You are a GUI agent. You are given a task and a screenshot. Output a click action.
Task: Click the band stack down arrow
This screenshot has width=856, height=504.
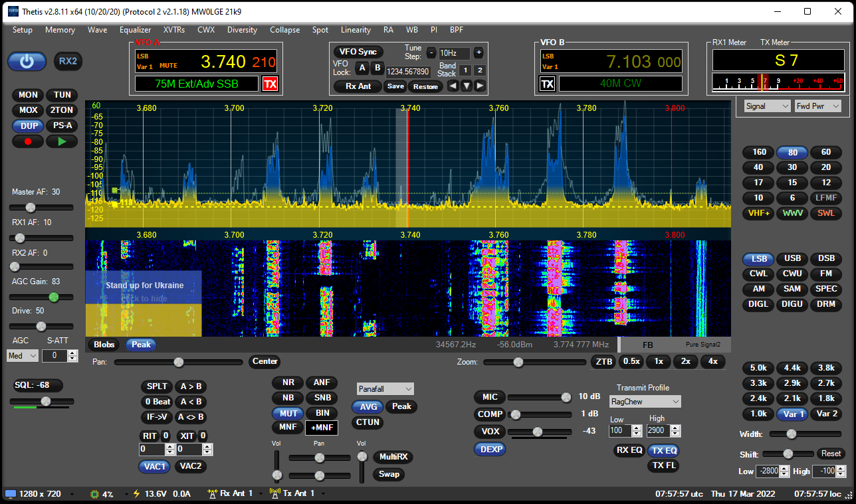(467, 86)
